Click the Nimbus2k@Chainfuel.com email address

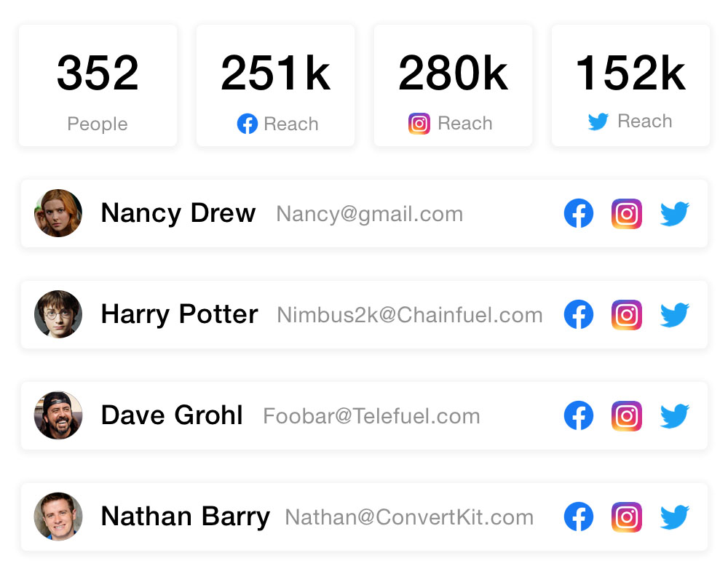pyautogui.click(x=410, y=315)
